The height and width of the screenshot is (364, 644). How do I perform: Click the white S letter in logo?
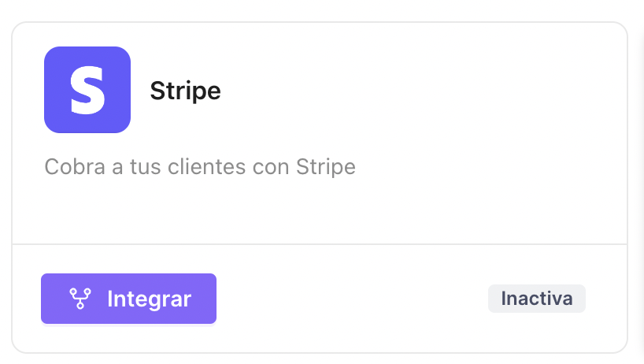tap(87, 91)
